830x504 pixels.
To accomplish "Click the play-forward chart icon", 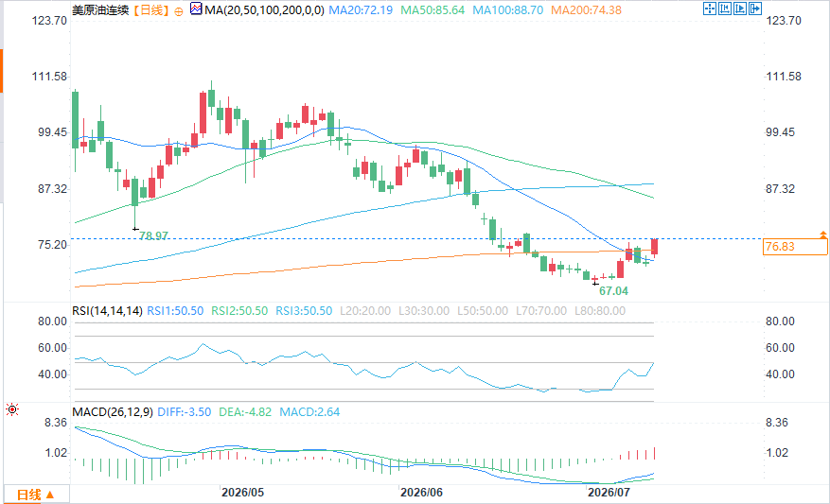I will 740,9.
